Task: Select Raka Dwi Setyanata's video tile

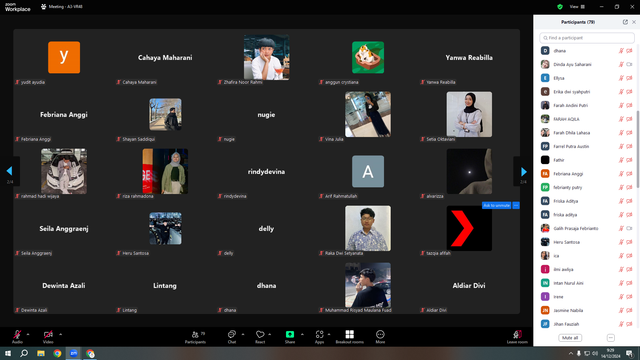Action: (368, 228)
